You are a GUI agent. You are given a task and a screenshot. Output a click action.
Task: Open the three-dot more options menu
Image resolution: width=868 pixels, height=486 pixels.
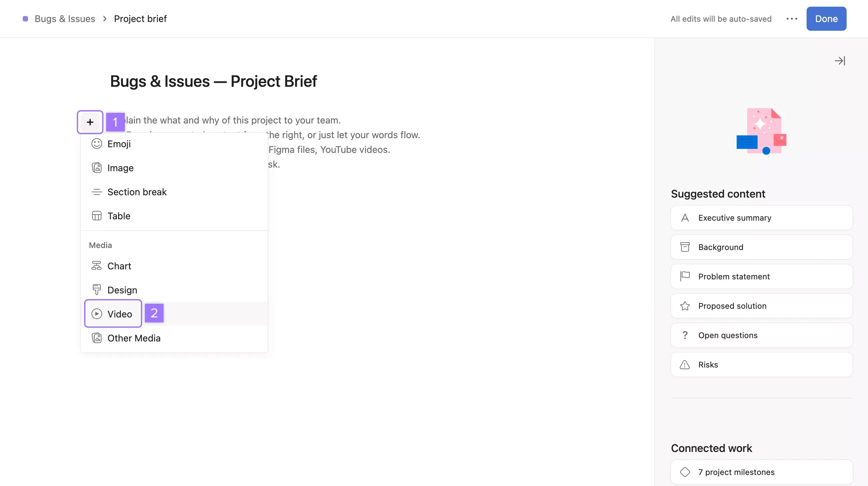tap(792, 19)
